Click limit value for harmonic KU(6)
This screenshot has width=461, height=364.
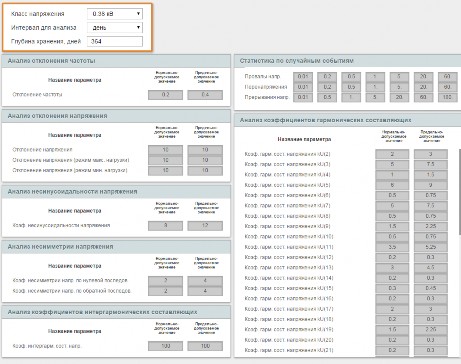[x=431, y=195]
